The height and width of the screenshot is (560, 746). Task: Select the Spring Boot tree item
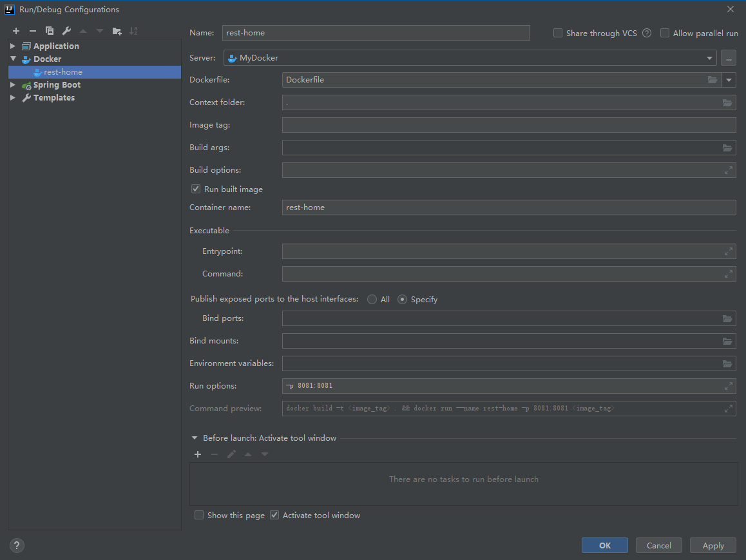click(57, 85)
